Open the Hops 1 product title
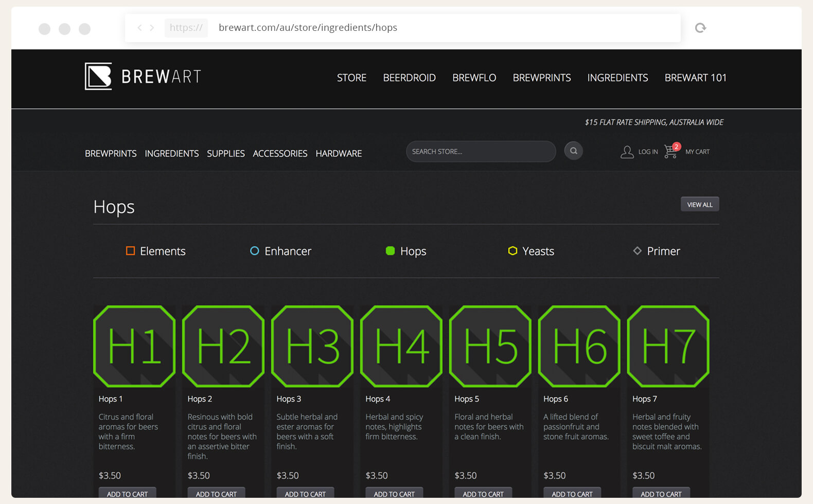Viewport: 813px width, 504px height. (x=110, y=399)
